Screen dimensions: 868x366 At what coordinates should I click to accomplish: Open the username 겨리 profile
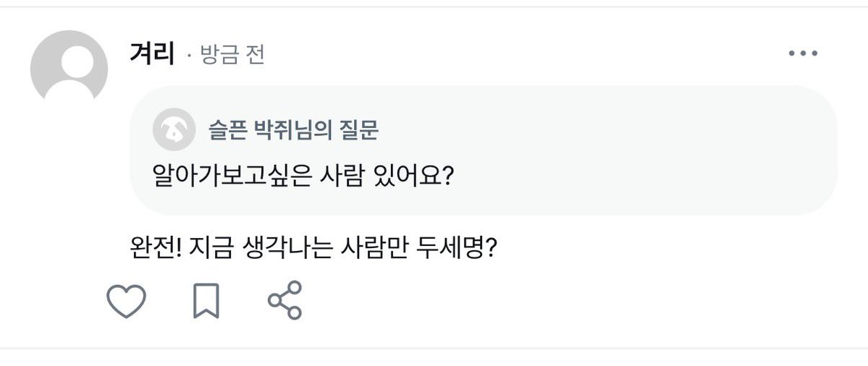152,54
